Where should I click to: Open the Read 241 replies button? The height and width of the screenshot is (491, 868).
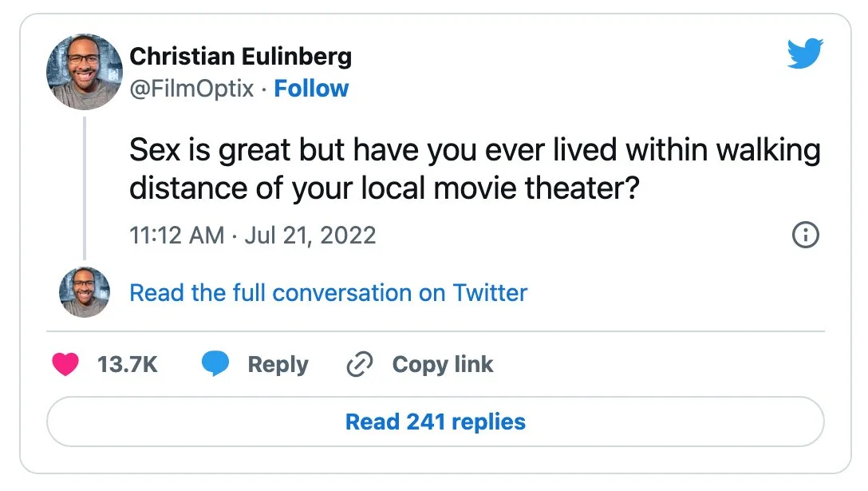[435, 422]
